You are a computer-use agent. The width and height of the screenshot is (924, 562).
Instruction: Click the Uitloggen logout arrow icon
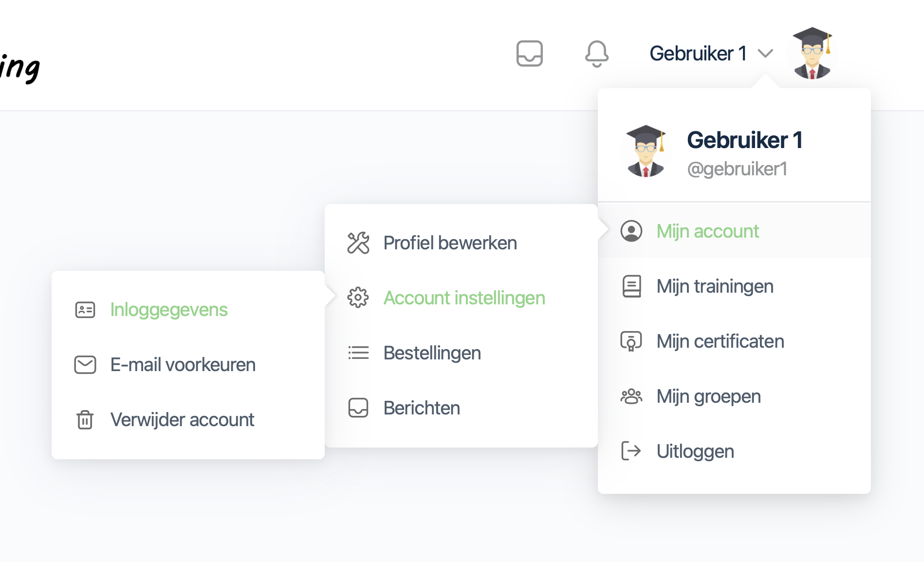tap(631, 451)
